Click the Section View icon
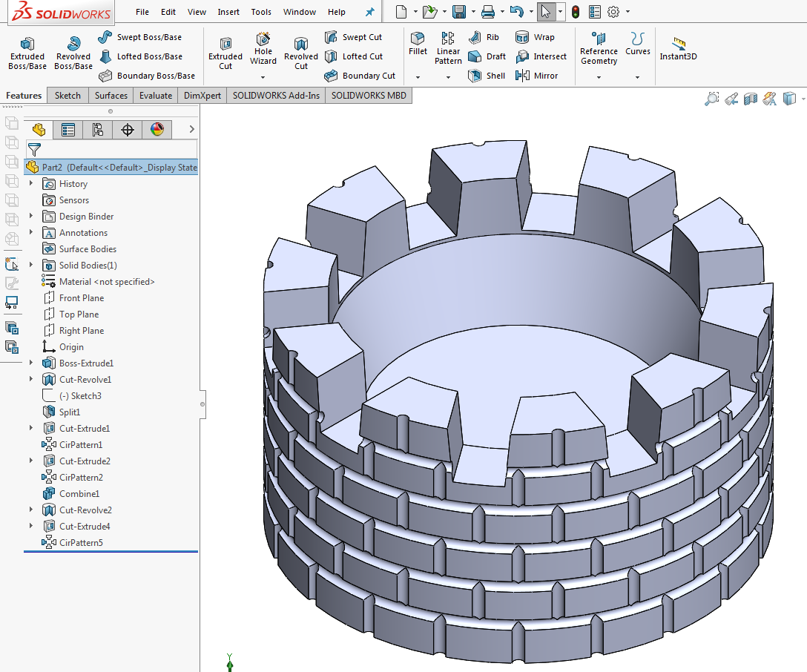The width and height of the screenshot is (807, 672). (751, 99)
